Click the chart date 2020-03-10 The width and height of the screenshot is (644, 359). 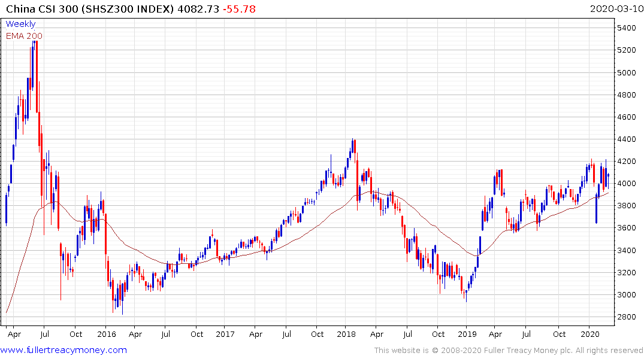pyautogui.click(x=616, y=9)
